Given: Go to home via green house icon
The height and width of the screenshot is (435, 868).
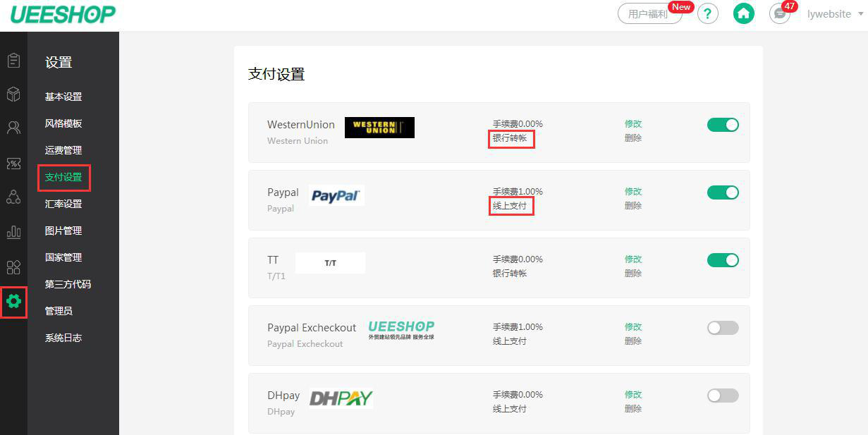Looking at the screenshot, I should coord(744,13).
